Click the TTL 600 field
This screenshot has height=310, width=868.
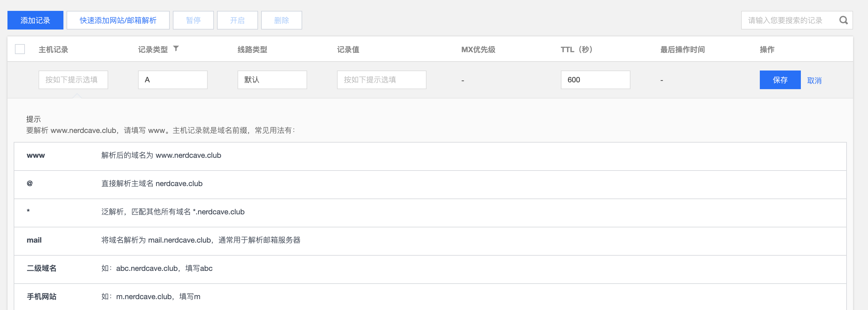(x=595, y=80)
